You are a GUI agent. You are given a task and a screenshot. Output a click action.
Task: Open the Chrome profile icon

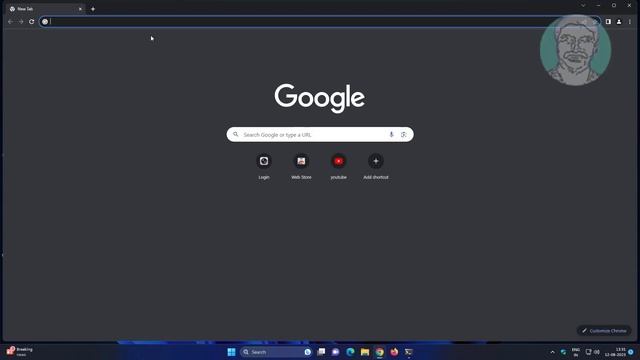click(619, 22)
